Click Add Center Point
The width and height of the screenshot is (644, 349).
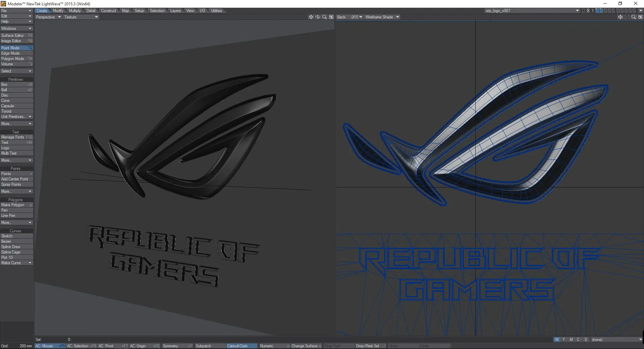16,179
